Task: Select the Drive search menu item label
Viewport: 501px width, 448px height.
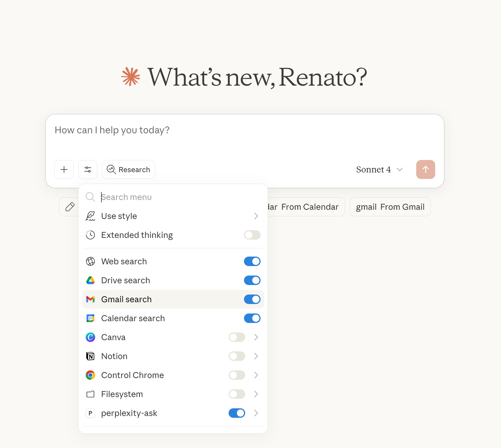Action: (x=126, y=280)
